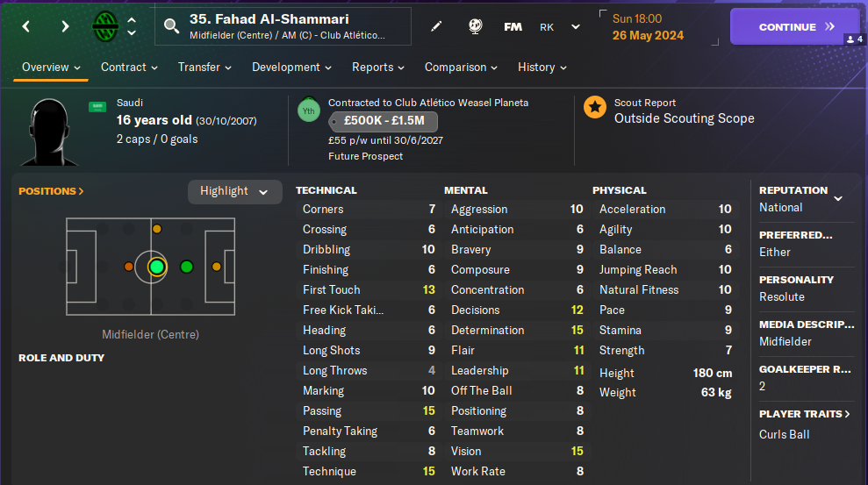Open the Development tab menu
This screenshot has width=868, height=485.
291,68
